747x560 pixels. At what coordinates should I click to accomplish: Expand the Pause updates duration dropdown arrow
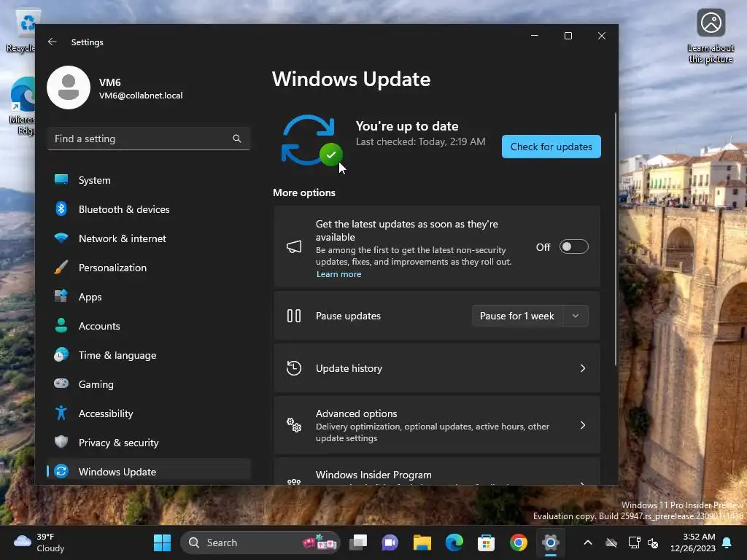point(576,316)
